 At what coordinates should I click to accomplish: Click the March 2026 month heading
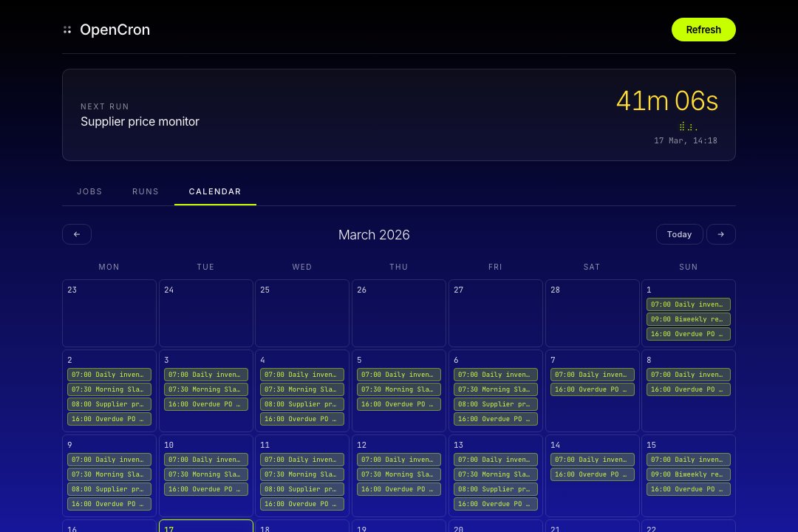point(374,235)
